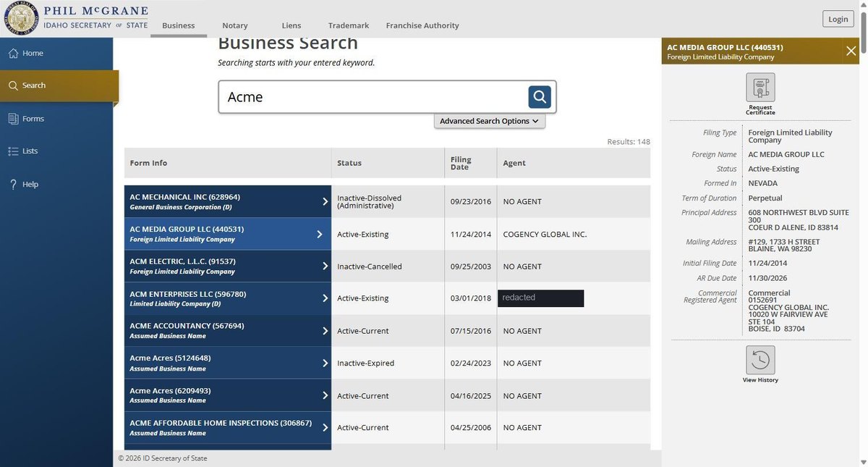Expand the ACME ACCOUNTANCY row chevron
Image resolution: width=868 pixels, height=467 pixels.
[325, 331]
